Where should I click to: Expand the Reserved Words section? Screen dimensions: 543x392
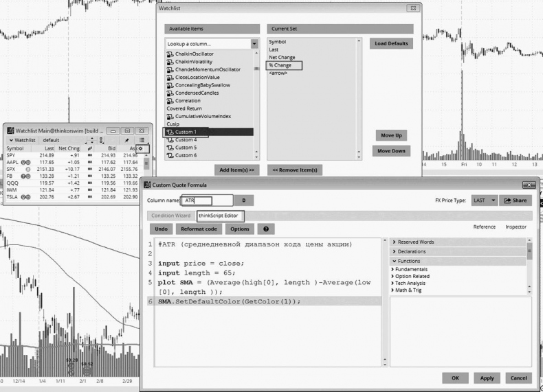pyautogui.click(x=393, y=242)
